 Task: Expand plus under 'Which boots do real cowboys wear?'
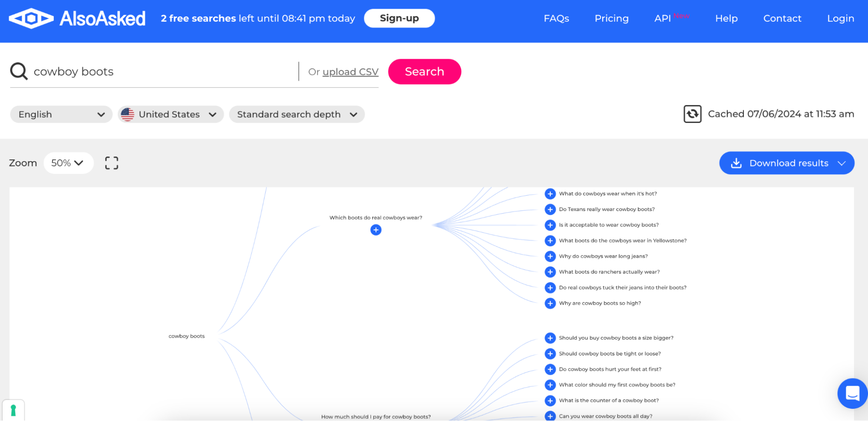376,230
